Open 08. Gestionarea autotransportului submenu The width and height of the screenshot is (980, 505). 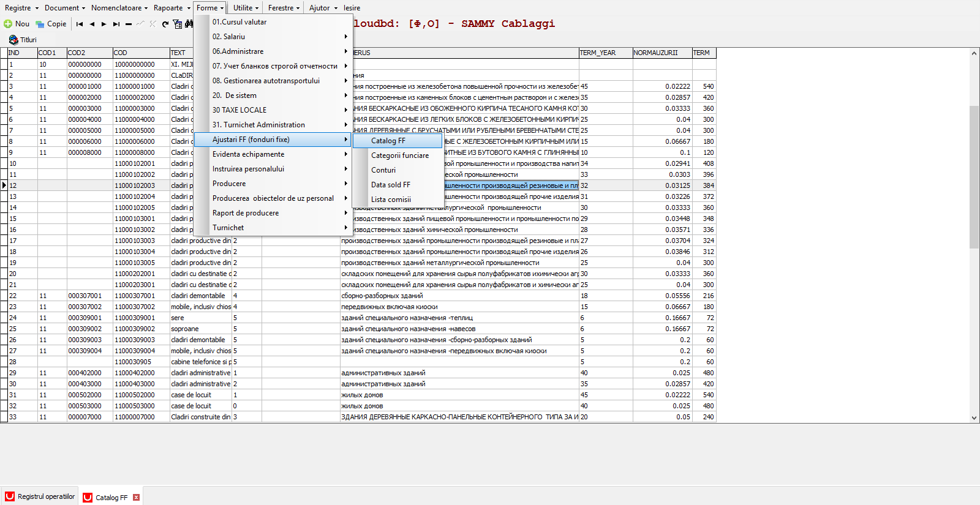pos(273,81)
